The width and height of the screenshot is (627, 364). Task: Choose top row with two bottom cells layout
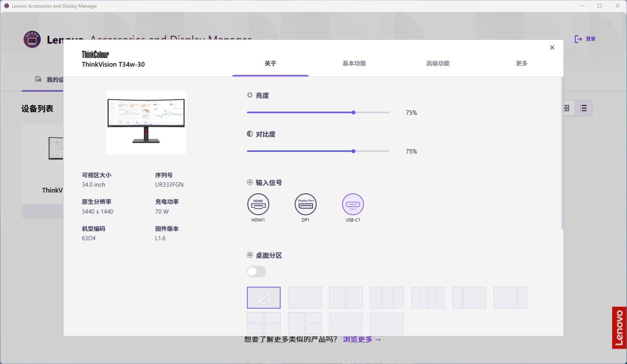point(346,323)
